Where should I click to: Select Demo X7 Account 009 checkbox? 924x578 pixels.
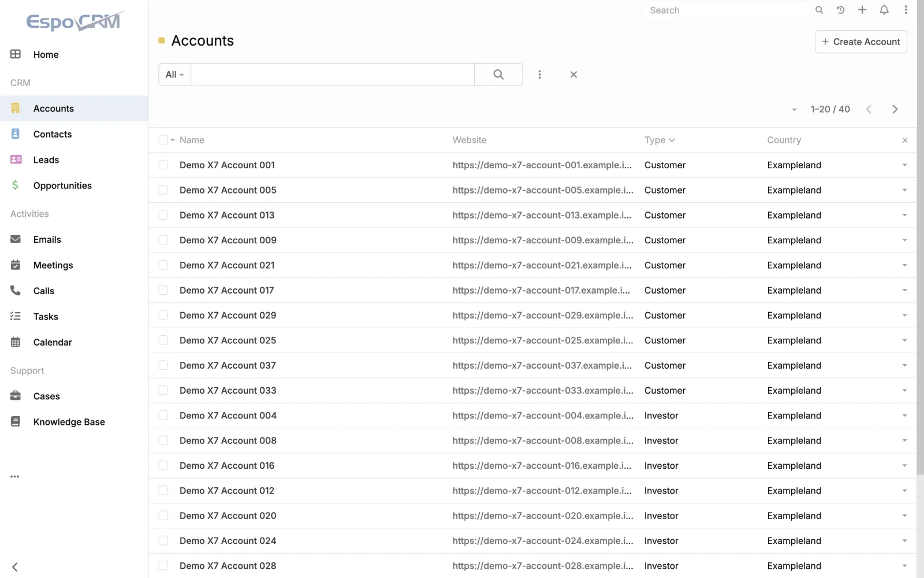click(163, 240)
